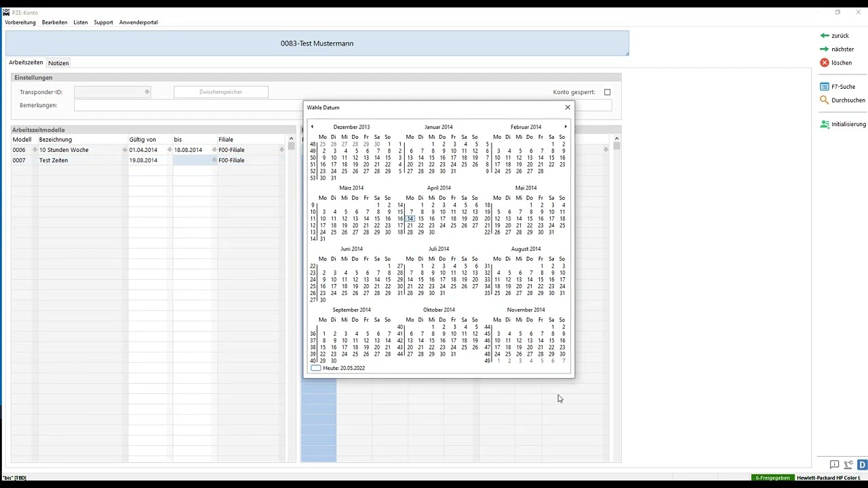Viewport: 868px width, 488px height.
Task: Click the 6-Freigegeben status indicator
Action: click(x=772, y=478)
